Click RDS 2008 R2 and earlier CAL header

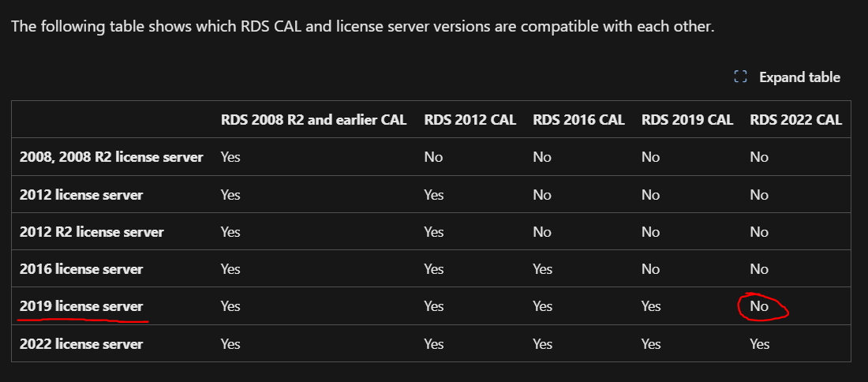coord(313,120)
